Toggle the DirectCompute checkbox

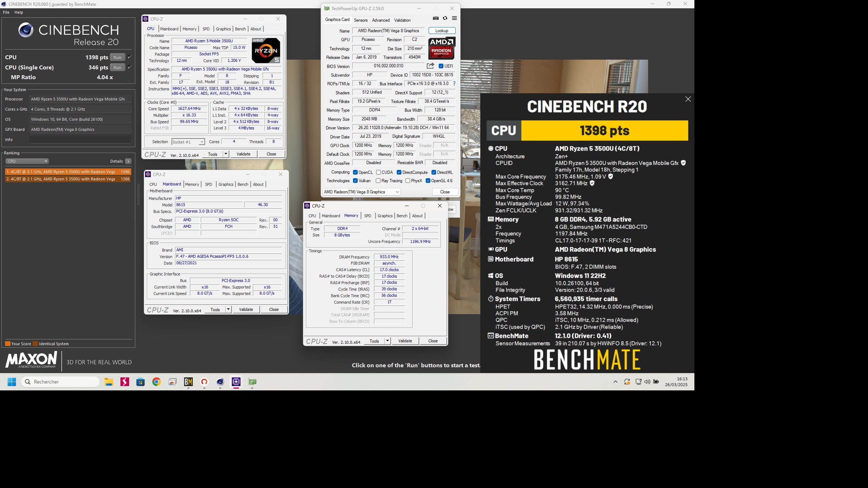click(x=399, y=172)
